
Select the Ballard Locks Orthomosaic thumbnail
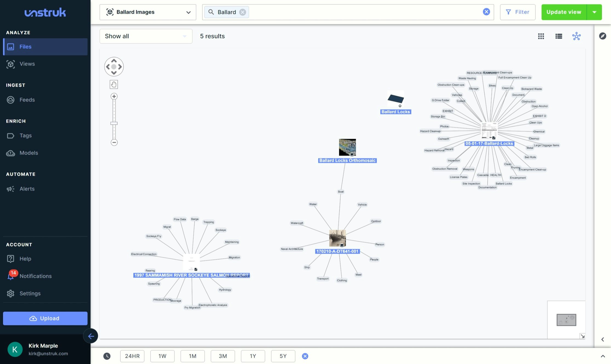pyautogui.click(x=348, y=148)
